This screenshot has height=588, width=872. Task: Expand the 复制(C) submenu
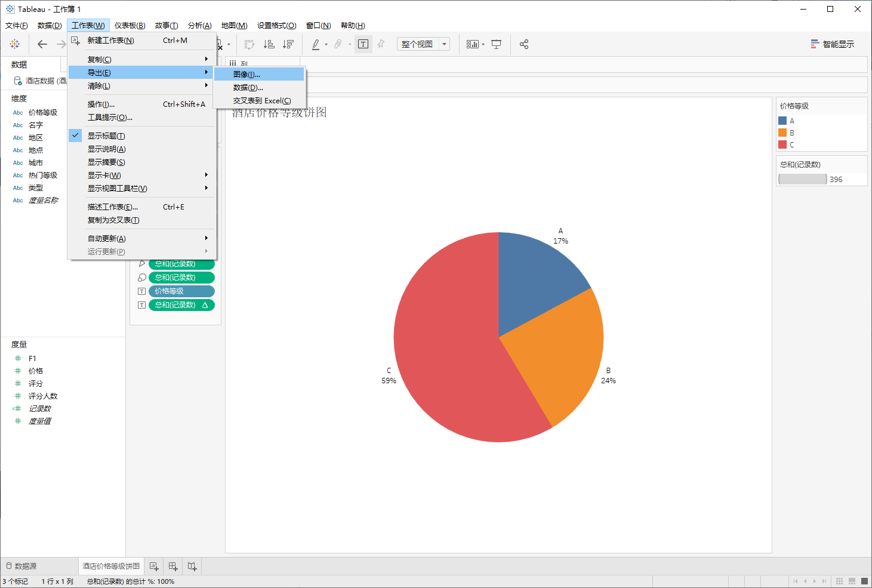click(x=142, y=59)
